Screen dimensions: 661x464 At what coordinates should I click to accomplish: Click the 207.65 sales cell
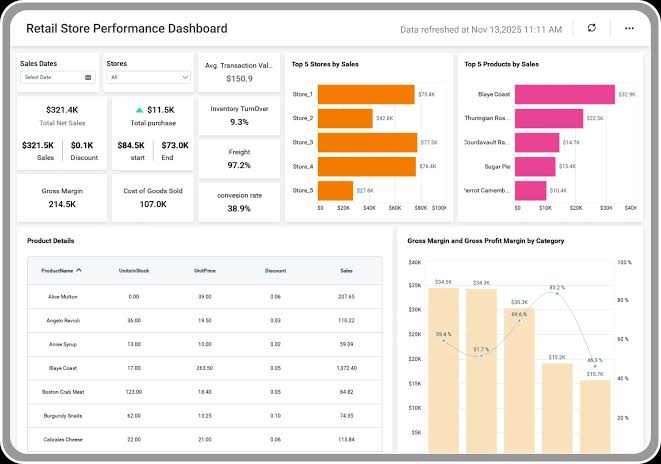(x=346, y=297)
